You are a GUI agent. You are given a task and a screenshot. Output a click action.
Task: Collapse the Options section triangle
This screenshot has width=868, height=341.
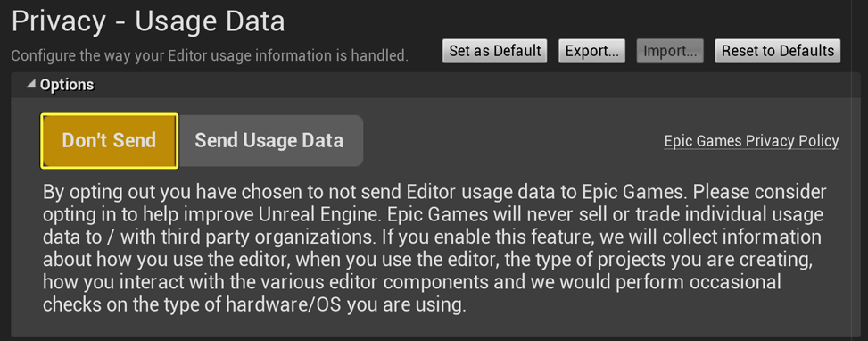(x=31, y=85)
